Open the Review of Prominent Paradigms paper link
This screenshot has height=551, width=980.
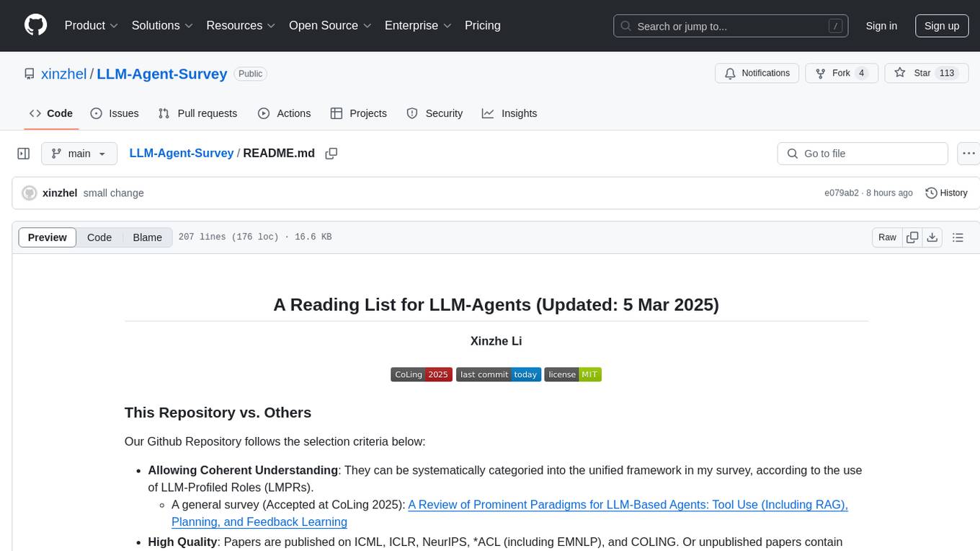coord(509,513)
